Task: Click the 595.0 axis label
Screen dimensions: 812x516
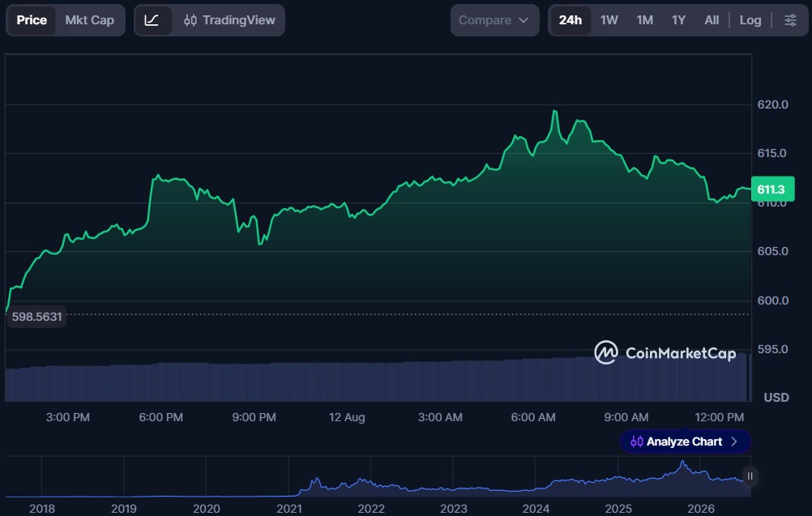Action: 772,349
